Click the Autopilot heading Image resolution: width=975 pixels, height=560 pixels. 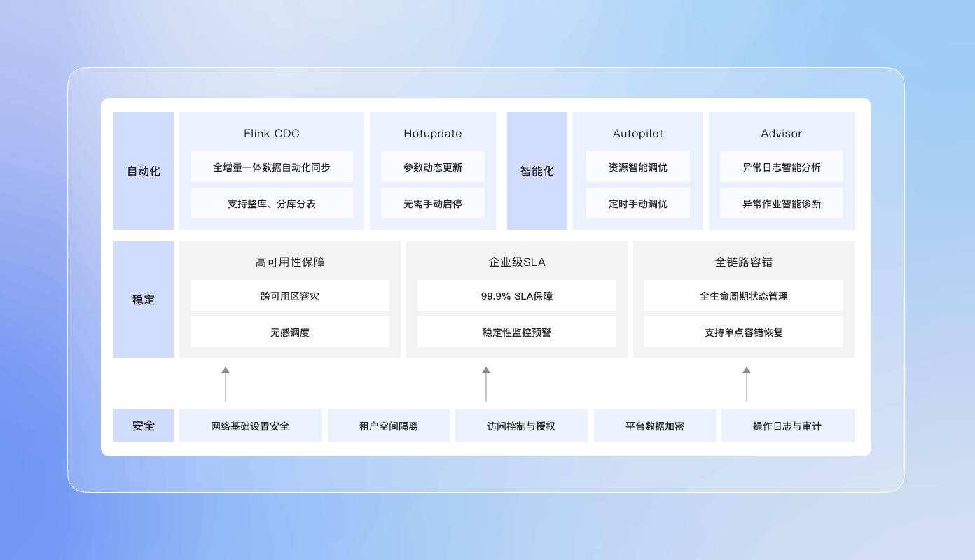point(638,133)
